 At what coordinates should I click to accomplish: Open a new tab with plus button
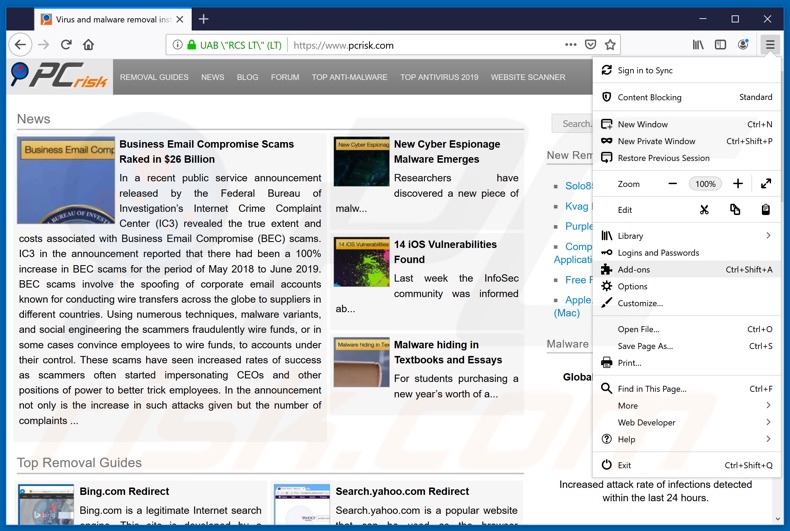204,19
